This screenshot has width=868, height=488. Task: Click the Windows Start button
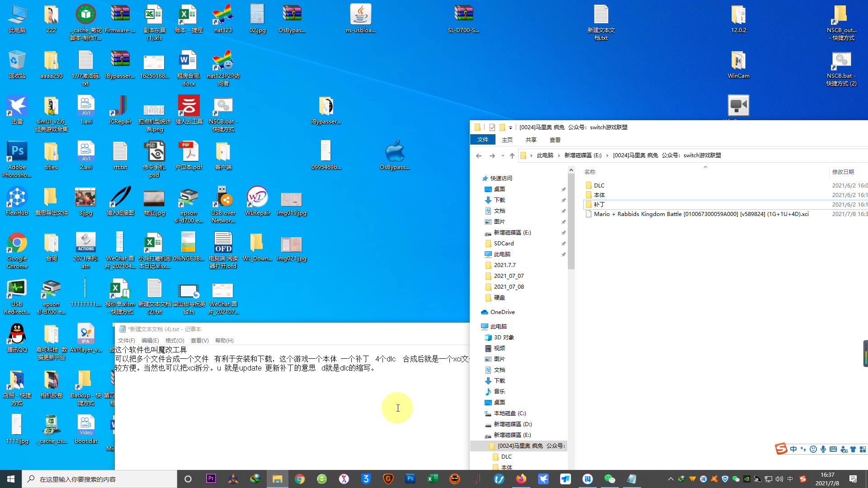(x=11, y=479)
